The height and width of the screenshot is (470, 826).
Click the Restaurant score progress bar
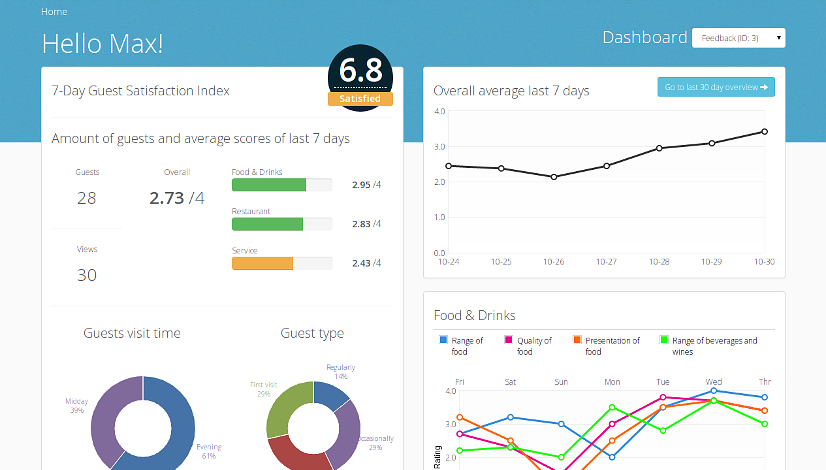pyautogui.click(x=266, y=224)
